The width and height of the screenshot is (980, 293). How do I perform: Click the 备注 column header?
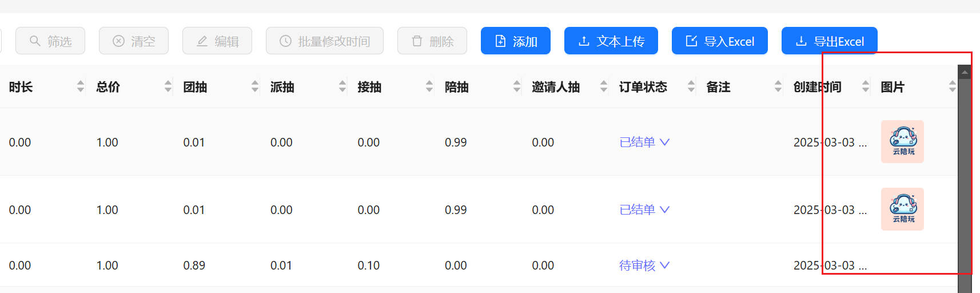point(718,87)
